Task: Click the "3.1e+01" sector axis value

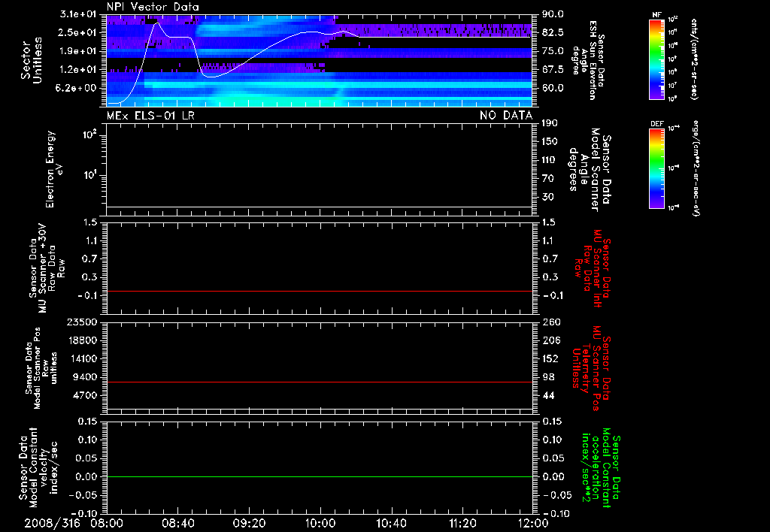Action: (77, 14)
